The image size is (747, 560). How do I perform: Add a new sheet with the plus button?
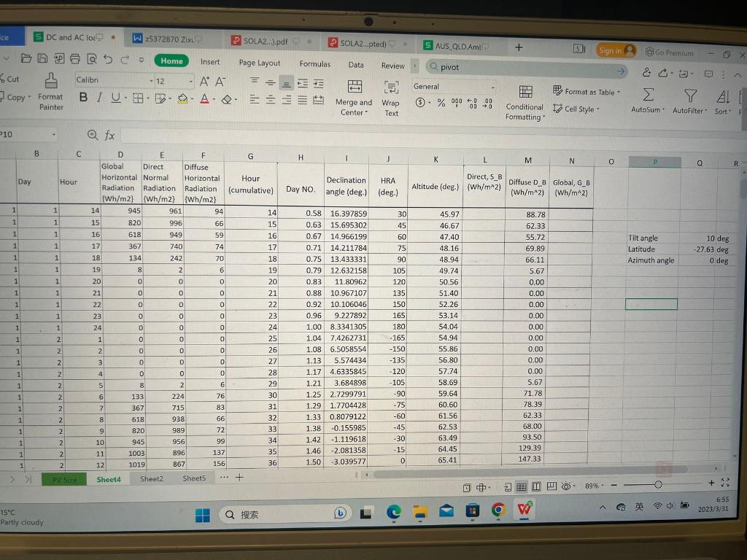(x=239, y=477)
